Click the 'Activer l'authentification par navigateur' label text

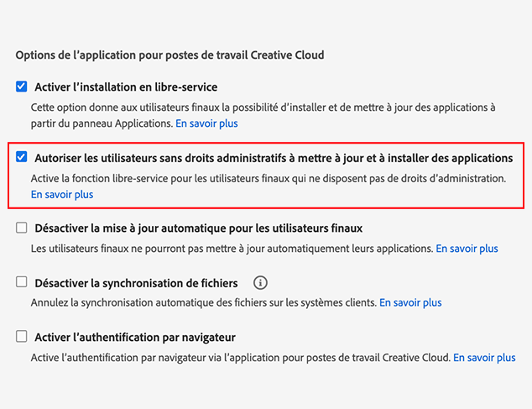point(134,337)
